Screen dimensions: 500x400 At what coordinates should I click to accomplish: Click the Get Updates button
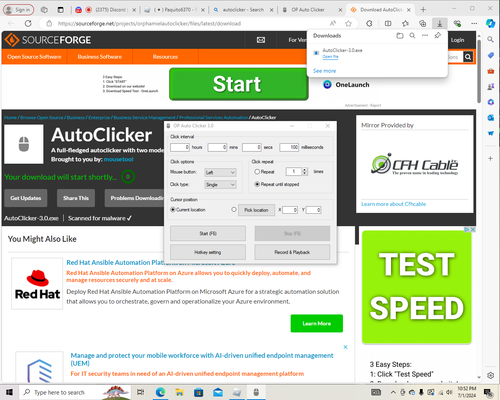tap(26, 198)
